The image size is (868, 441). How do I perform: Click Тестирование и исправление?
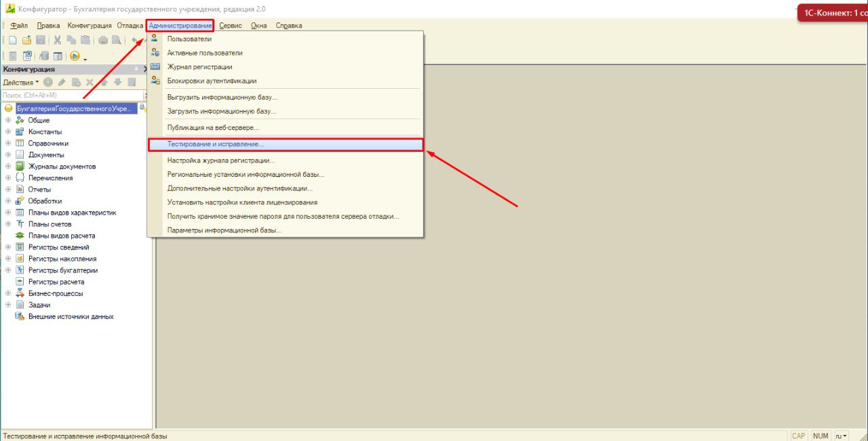pos(285,144)
